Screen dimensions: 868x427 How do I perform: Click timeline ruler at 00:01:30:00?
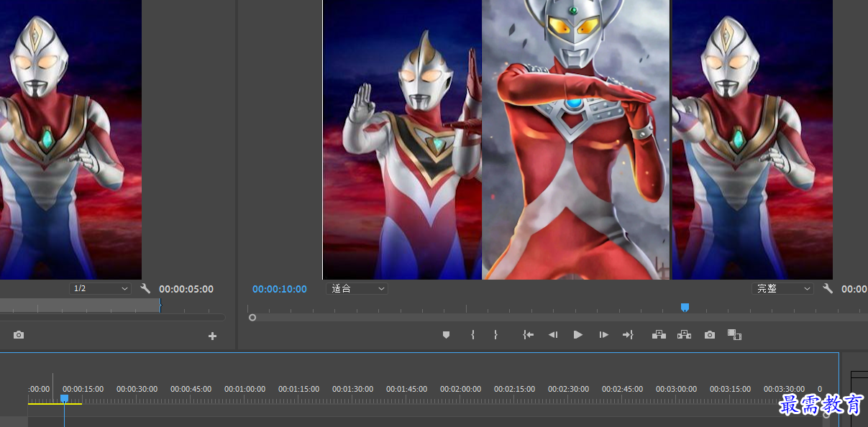click(x=352, y=389)
